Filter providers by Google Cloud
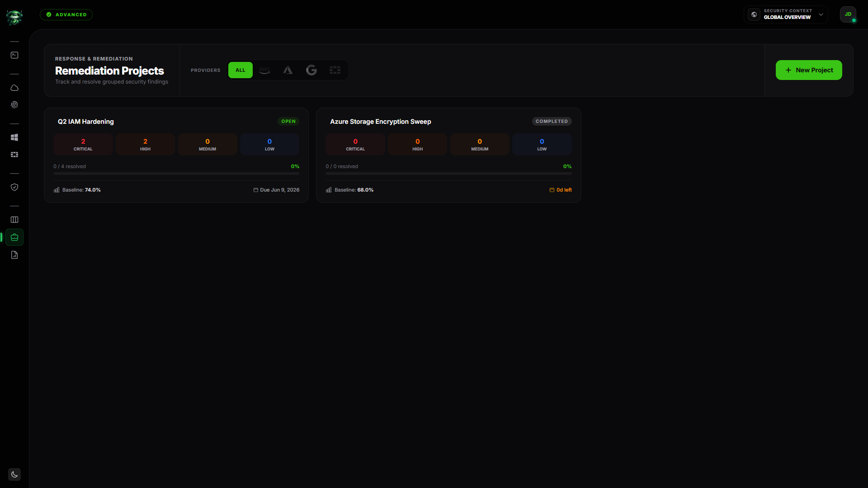 coord(311,70)
